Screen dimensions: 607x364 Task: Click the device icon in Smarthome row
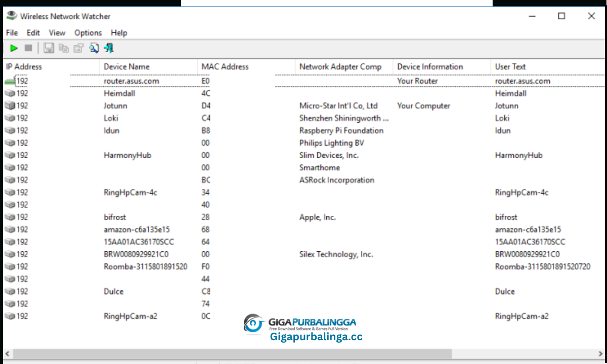[x=10, y=168]
